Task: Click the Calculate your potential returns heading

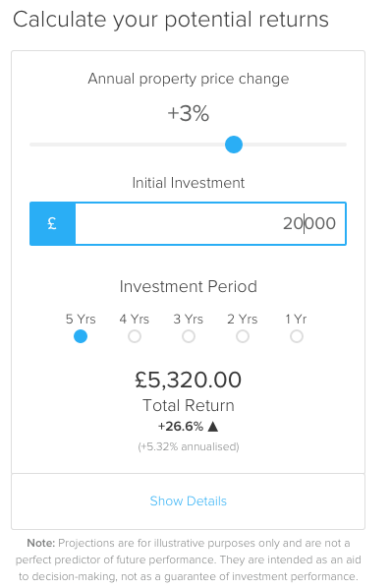Action: click(171, 20)
